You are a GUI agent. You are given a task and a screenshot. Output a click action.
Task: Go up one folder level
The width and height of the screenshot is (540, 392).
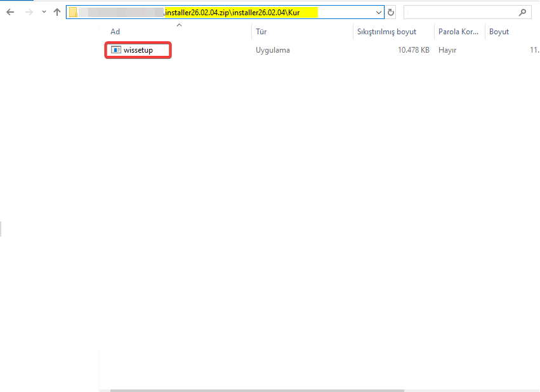[x=57, y=12]
